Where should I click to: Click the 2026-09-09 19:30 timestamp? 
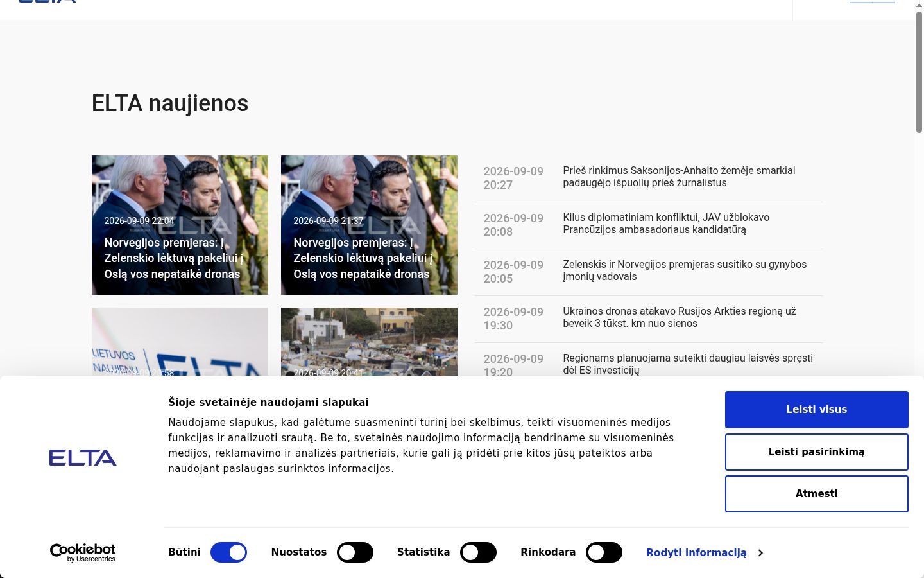(513, 319)
